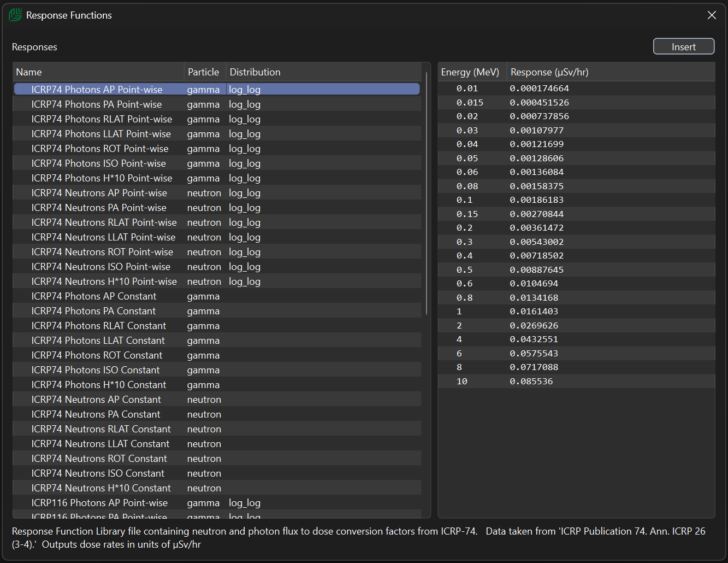Click the Insert button
This screenshot has height=563, width=728.
coord(684,46)
